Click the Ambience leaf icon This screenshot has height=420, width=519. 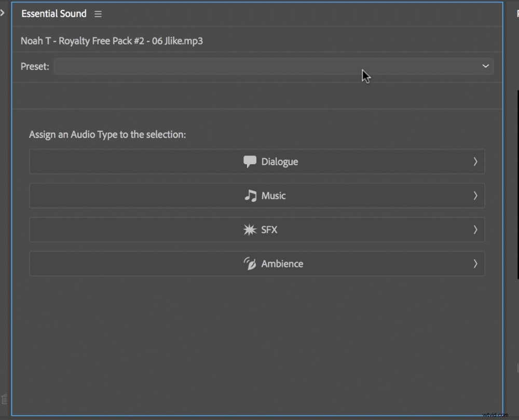(x=250, y=264)
